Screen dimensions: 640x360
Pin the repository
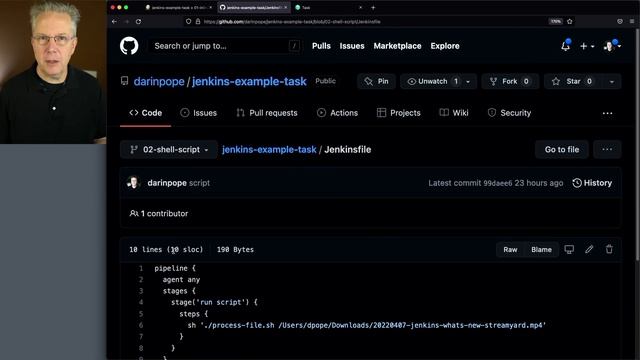[x=376, y=81]
